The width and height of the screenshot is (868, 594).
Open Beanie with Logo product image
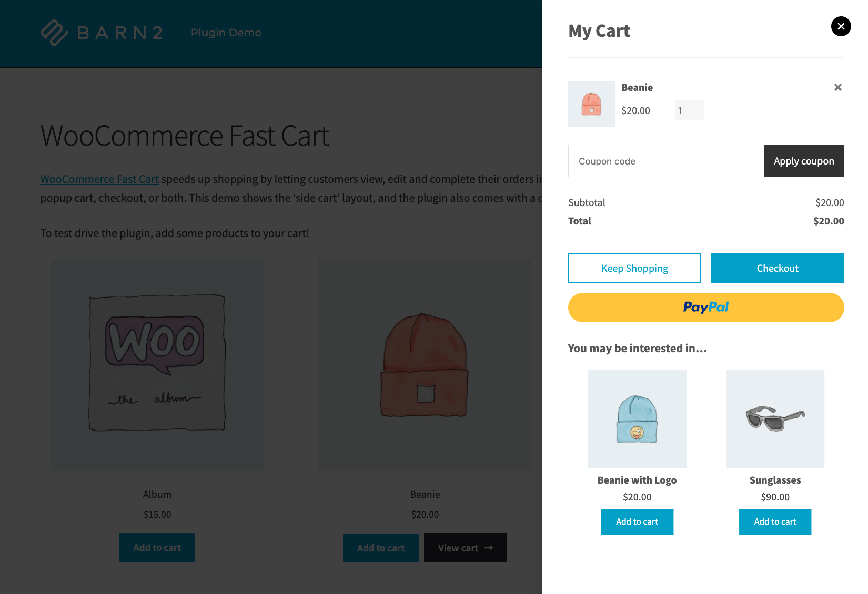click(x=637, y=419)
